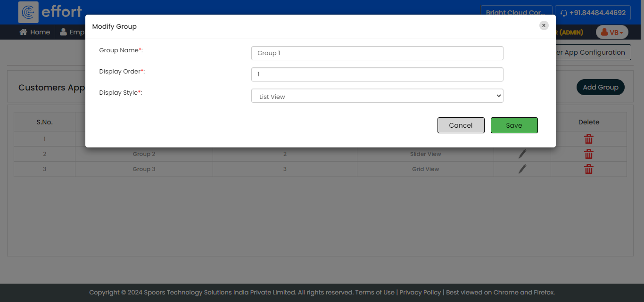Click the headset phone number icon

pyautogui.click(x=563, y=13)
